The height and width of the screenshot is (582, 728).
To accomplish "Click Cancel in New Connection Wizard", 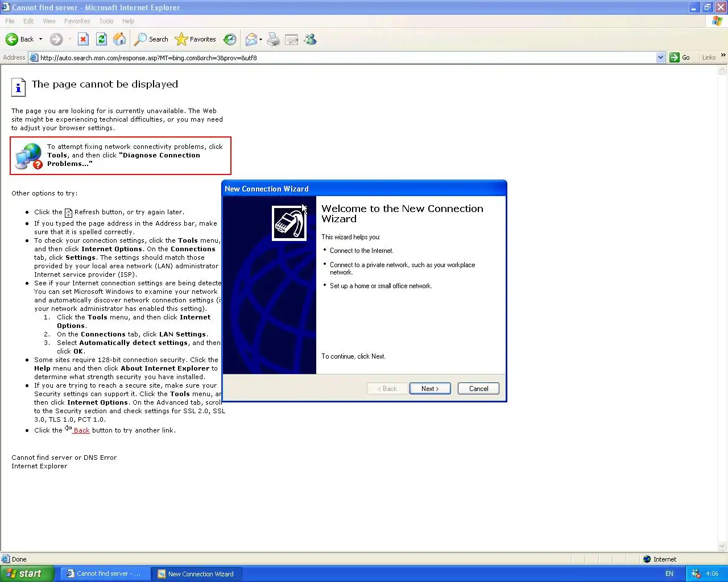I will tap(478, 389).
